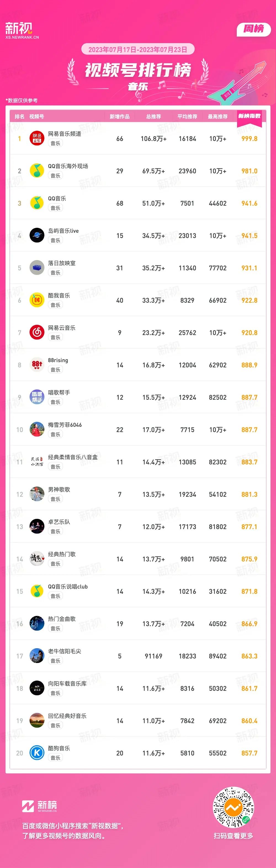Select the date range 2023年07月17日 banner
276x868 pixels.
(x=138, y=49)
